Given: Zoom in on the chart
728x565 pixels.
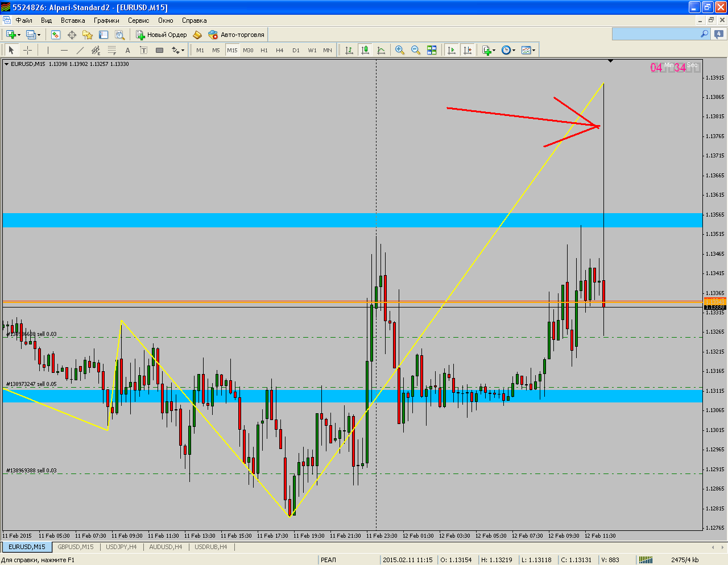Looking at the screenshot, I should coord(400,50).
